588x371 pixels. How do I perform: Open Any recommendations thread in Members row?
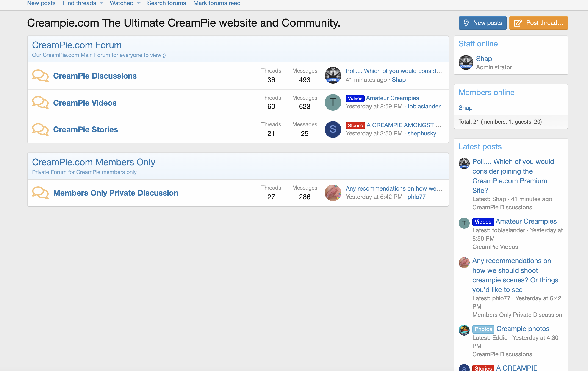(394, 189)
